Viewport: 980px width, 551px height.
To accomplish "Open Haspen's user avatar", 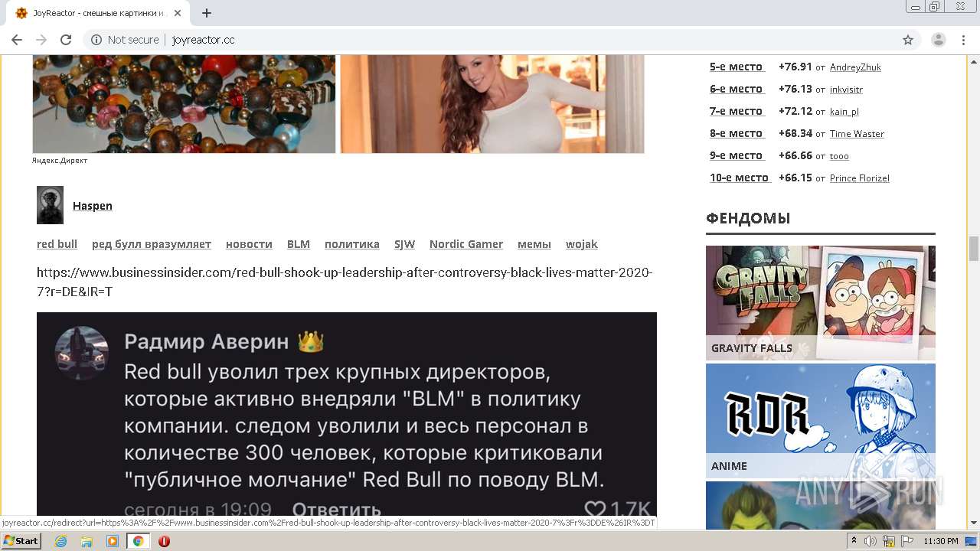I will 50,205.
